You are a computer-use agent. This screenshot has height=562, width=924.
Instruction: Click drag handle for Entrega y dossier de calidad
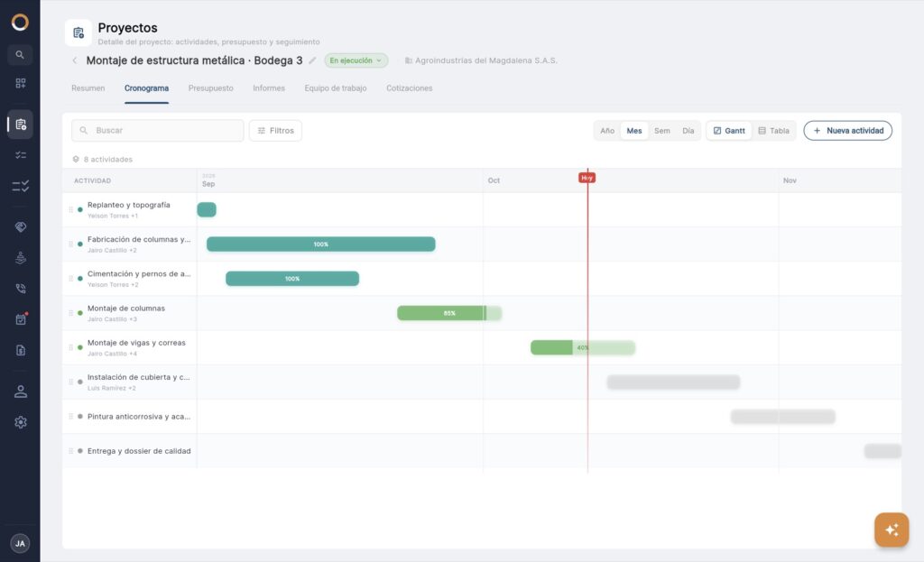click(x=70, y=451)
